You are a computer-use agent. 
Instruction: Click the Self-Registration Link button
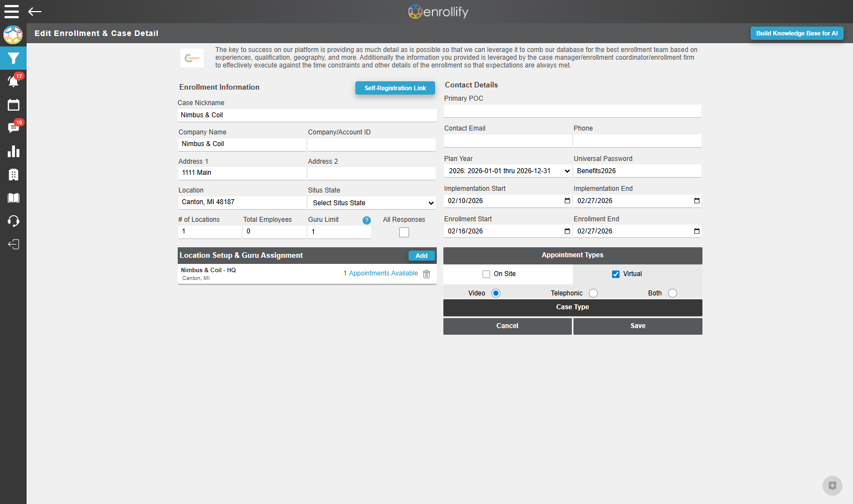click(x=395, y=88)
